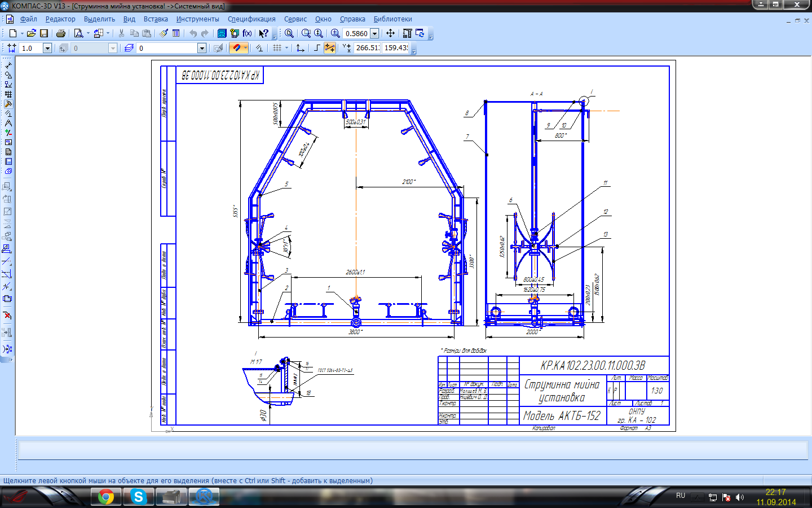Select the active Editing hammer panel
This screenshot has width=812, height=508.
(x=8, y=104)
